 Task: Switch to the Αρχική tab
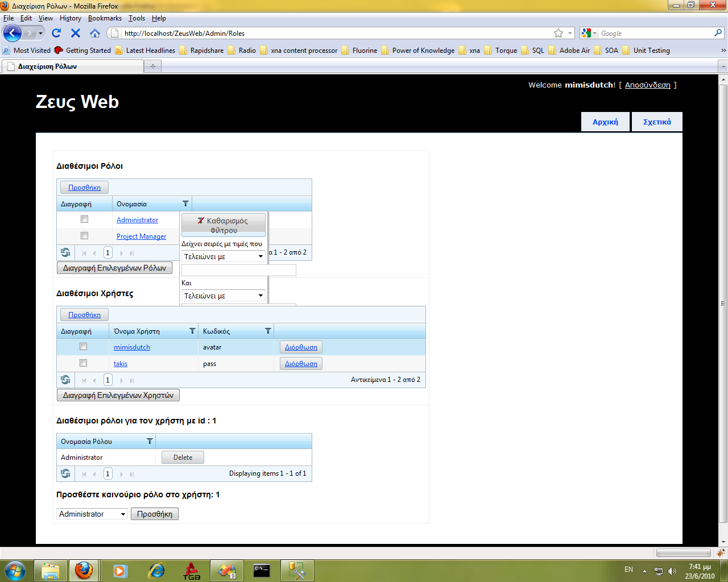(x=605, y=122)
